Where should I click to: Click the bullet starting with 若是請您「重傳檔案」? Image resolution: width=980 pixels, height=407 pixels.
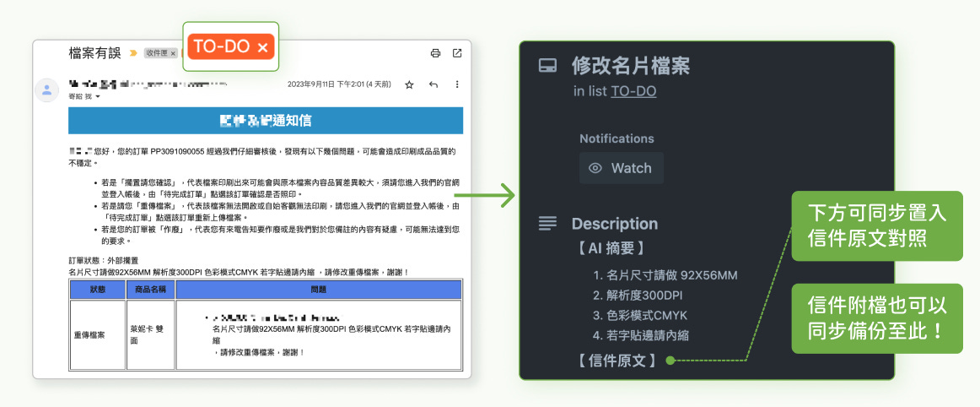[279, 212]
